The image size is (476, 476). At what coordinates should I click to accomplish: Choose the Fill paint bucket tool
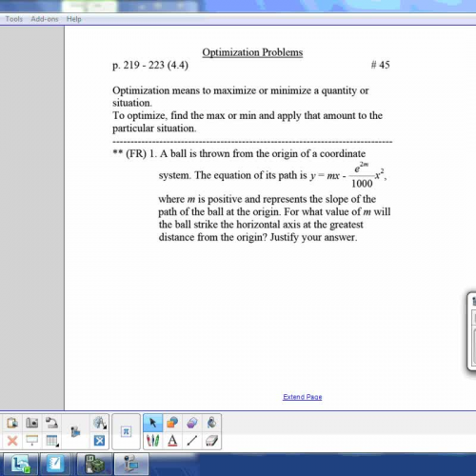click(211, 423)
